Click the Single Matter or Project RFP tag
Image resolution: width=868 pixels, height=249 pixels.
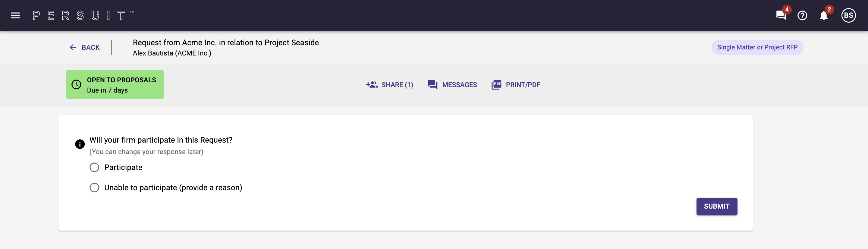coord(757,48)
